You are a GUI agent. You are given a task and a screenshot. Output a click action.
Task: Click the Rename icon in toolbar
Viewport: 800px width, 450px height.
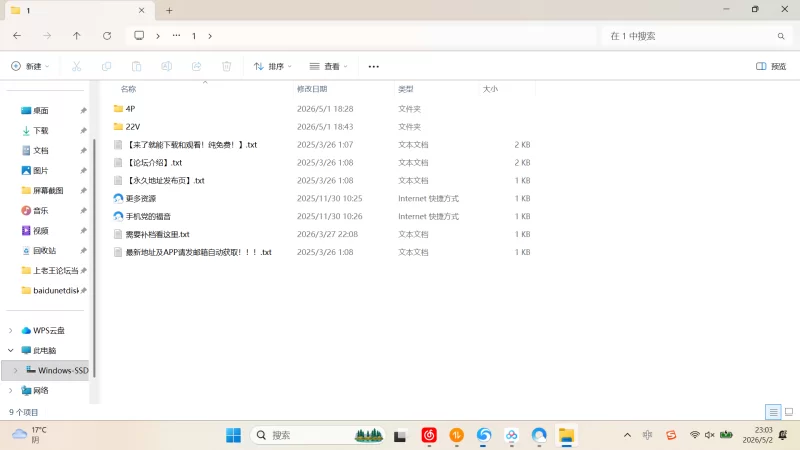click(166, 66)
